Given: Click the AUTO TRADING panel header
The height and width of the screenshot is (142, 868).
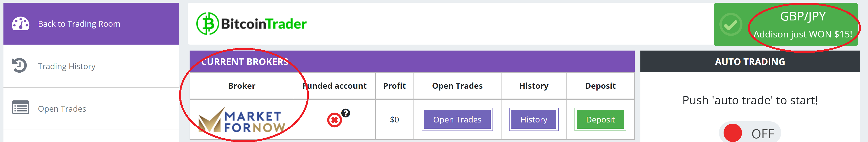Looking at the screenshot, I should (x=750, y=62).
